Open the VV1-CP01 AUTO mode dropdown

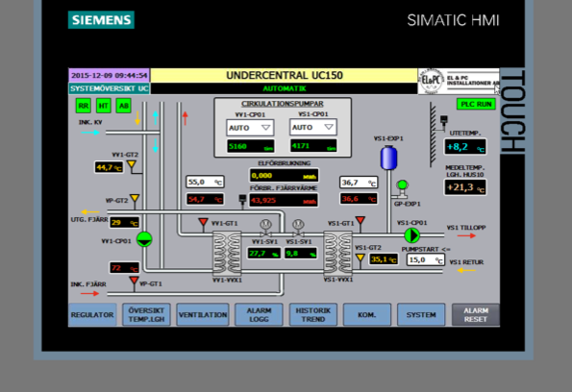click(250, 128)
